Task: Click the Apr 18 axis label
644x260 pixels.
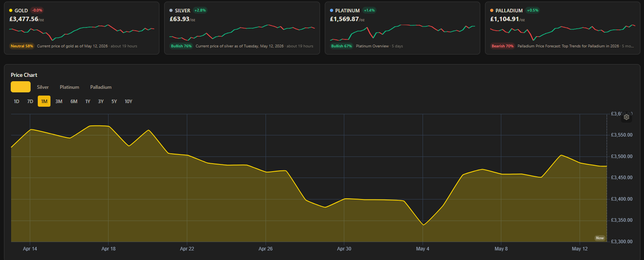Action: [109, 249]
